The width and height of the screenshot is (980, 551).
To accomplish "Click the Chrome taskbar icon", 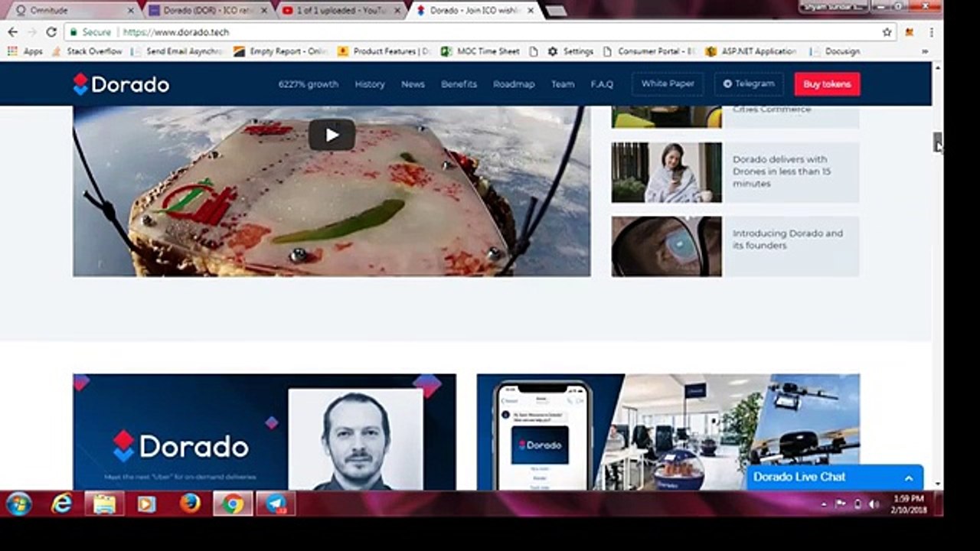I will [233, 504].
